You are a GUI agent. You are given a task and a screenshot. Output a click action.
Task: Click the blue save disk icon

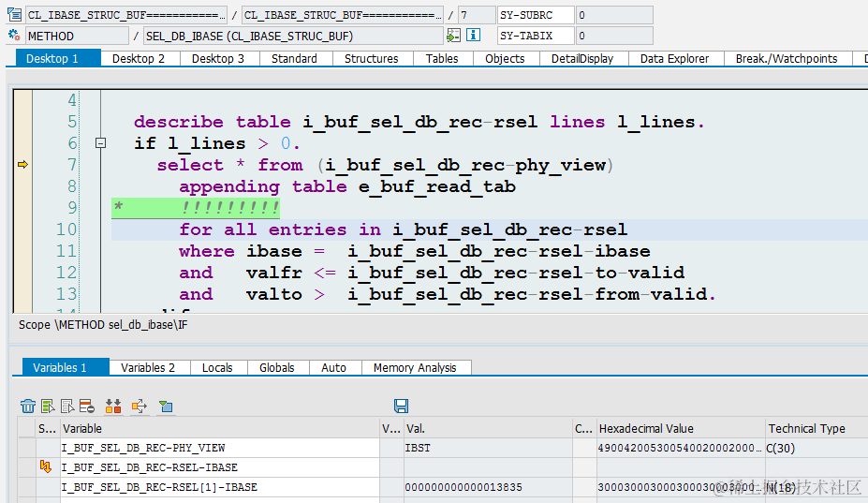(x=402, y=407)
